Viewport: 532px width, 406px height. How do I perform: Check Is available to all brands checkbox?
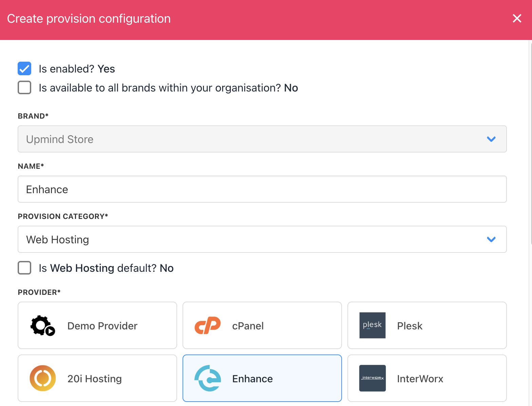click(x=24, y=87)
